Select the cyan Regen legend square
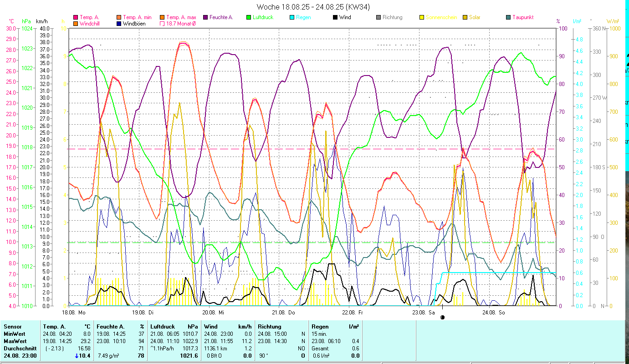Viewport: 629px width, 364px height. pos(292,17)
